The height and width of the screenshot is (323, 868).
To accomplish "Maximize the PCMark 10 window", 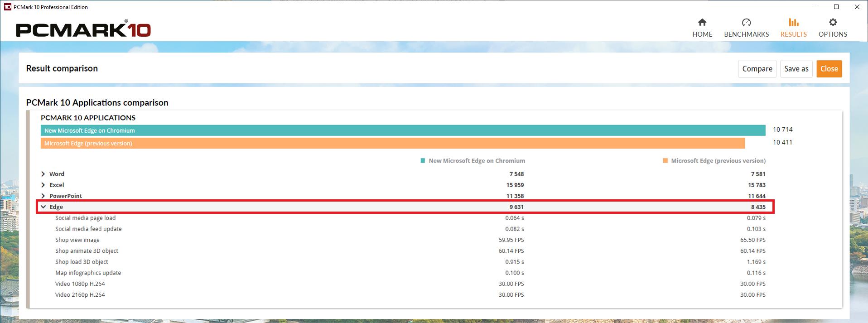I will coord(836,7).
